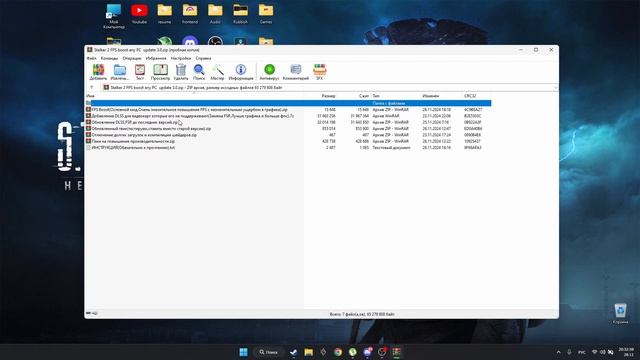The image size is (640, 360).
Task: Open the frontend desktop folder
Action: point(190,14)
